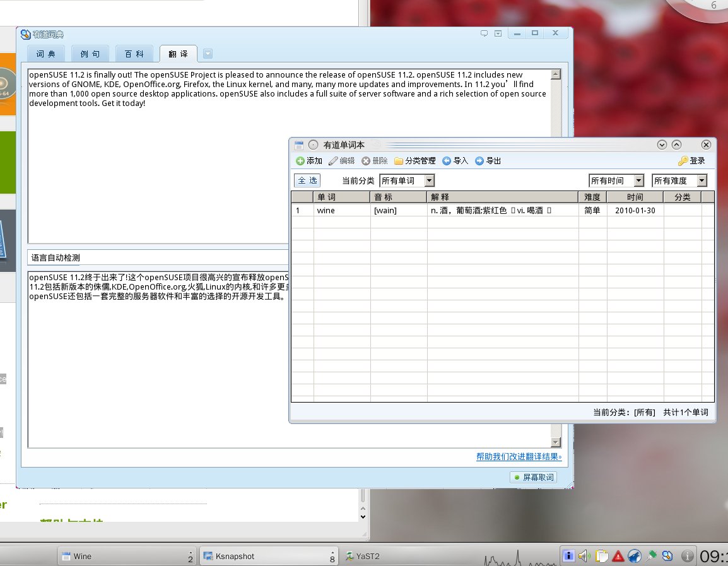
Task: Open 分类管理 category management folder icon
Action: (x=398, y=161)
